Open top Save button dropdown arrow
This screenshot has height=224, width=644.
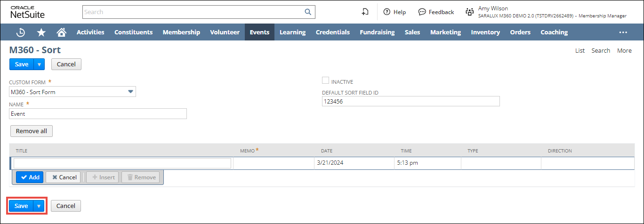coord(39,64)
